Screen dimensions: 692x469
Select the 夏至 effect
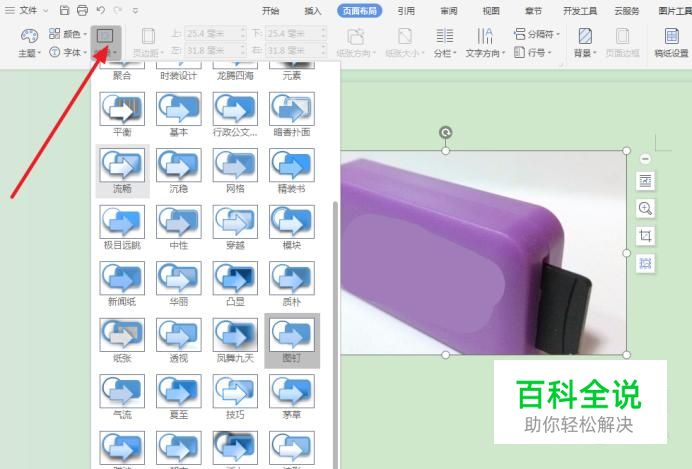pyautogui.click(x=179, y=396)
